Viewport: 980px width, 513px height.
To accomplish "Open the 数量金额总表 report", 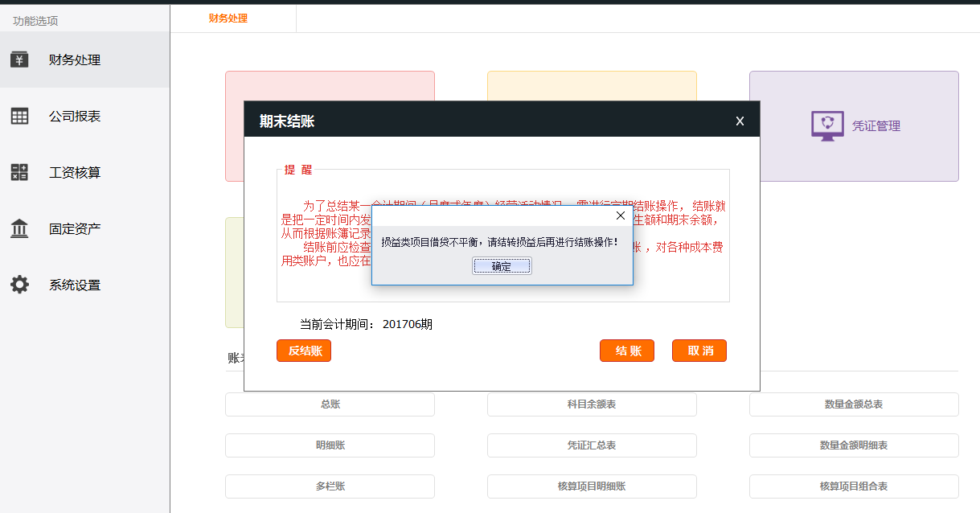I will pyautogui.click(x=854, y=404).
